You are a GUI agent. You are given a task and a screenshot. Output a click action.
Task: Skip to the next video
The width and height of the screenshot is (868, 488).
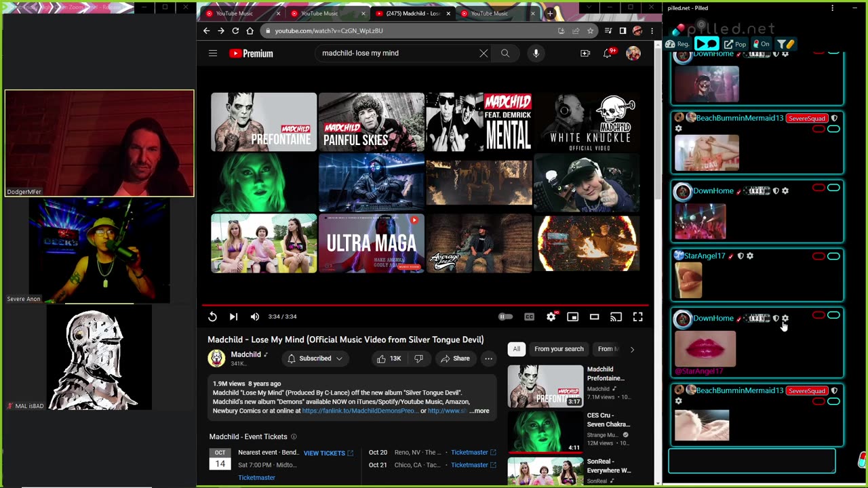[x=233, y=317]
